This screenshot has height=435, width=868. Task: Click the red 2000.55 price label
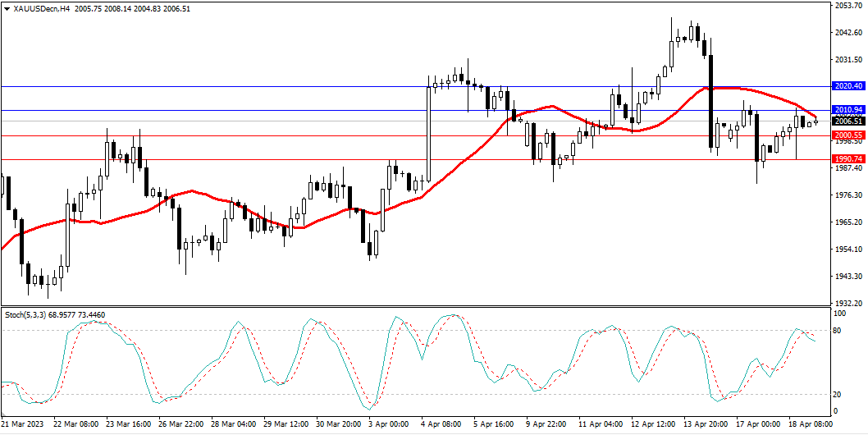pyautogui.click(x=848, y=135)
